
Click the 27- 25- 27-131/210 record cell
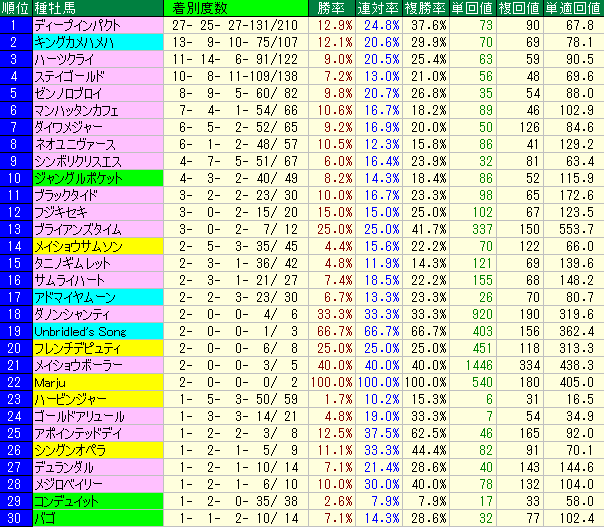(235, 25)
